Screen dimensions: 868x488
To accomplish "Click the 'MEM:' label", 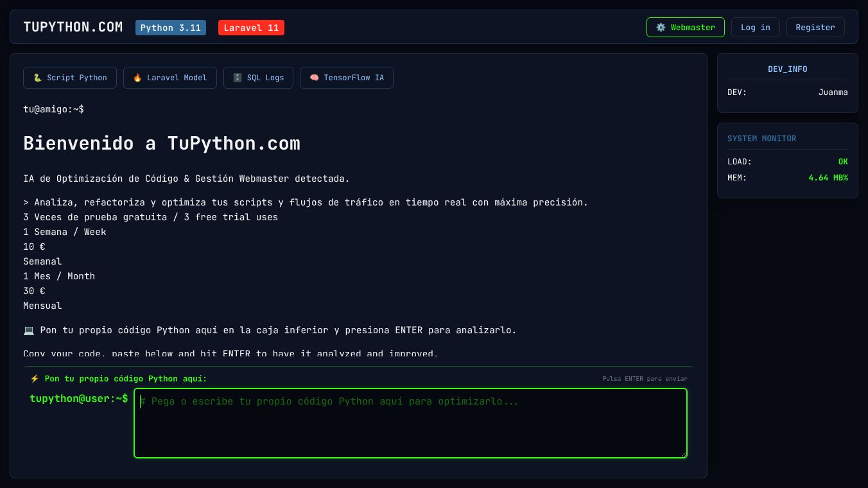I will click(x=737, y=178).
